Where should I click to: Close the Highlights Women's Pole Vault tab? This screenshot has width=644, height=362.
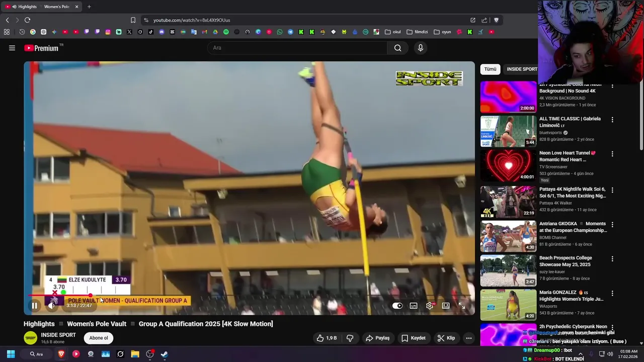click(x=76, y=7)
